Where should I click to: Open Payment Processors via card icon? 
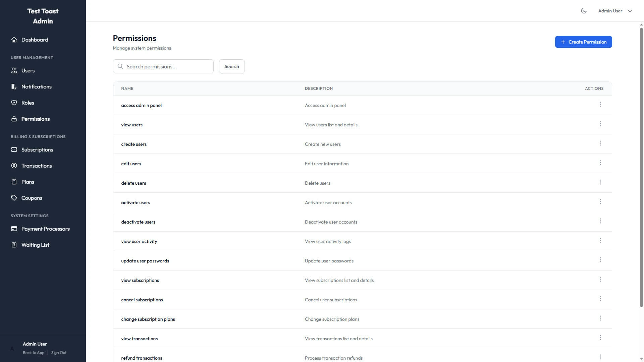coord(14,229)
